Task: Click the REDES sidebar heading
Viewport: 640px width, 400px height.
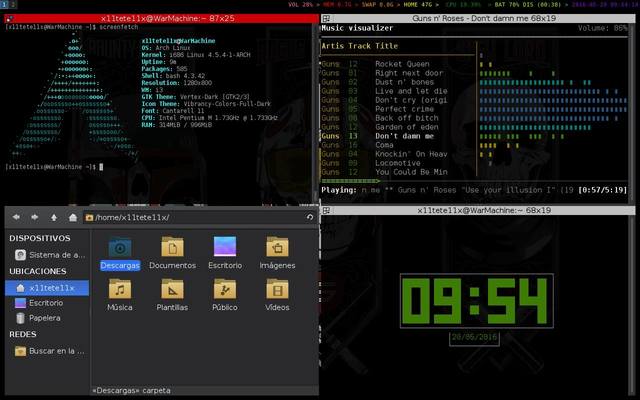Action: [22, 334]
